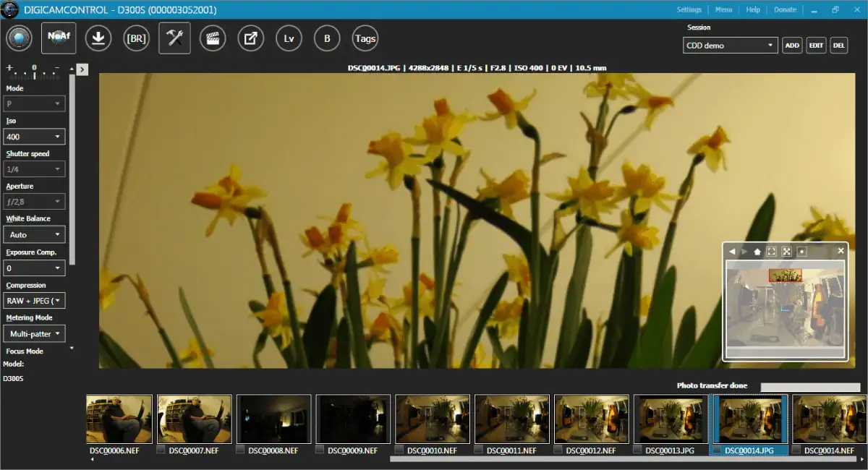Open Live View with Lv button
Screen dimensions: 868x470
point(289,38)
